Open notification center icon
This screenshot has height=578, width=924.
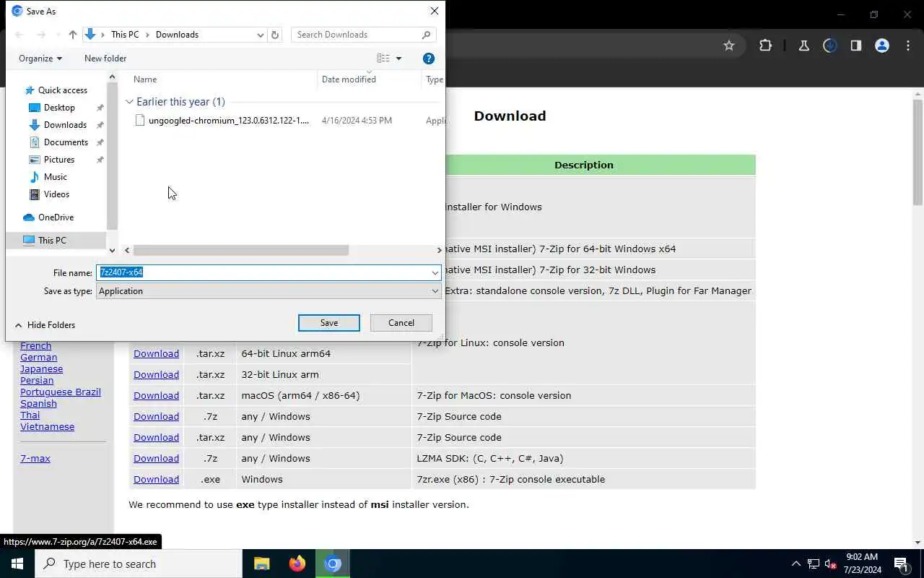tap(900, 564)
